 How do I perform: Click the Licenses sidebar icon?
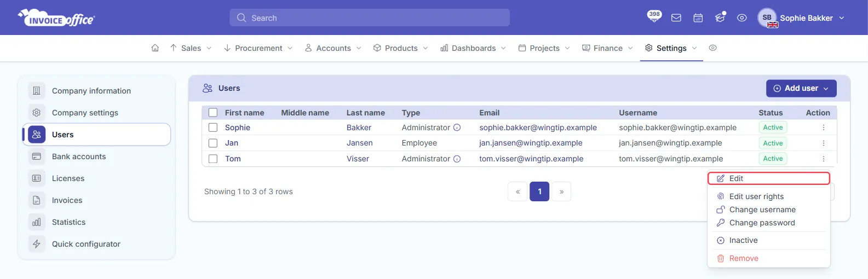tap(37, 178)
